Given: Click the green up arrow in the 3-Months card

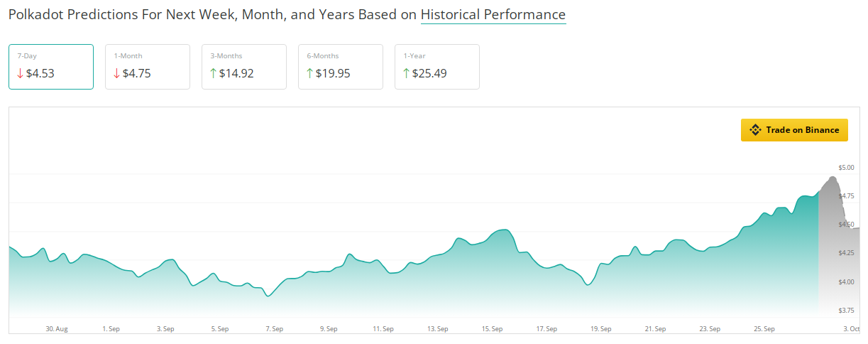Looking at the screenshot, I should pos(213,73).
